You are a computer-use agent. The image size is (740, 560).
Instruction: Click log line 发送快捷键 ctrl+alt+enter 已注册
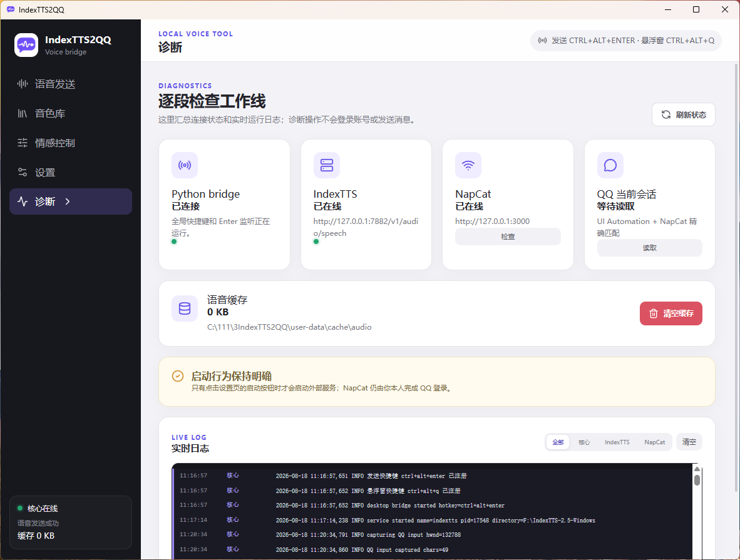point(371,476)
